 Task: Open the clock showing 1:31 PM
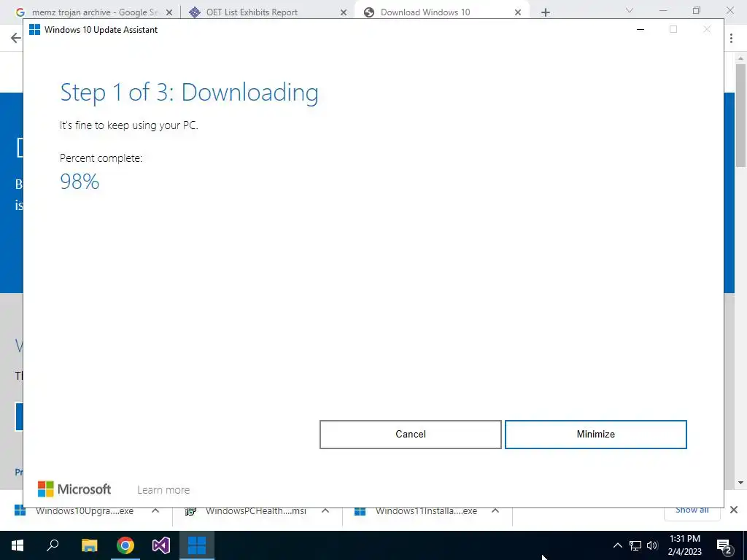(x=684, y=545)
